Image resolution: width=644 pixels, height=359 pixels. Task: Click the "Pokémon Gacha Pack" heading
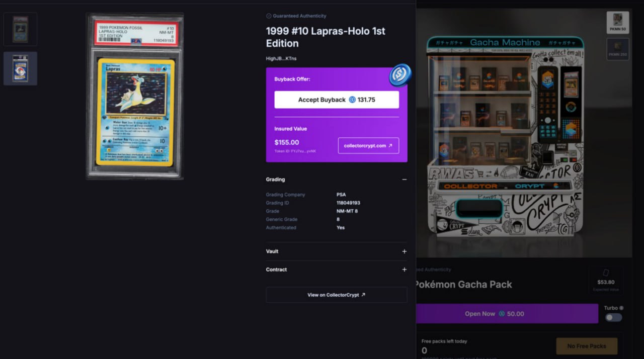pos(464,285)
